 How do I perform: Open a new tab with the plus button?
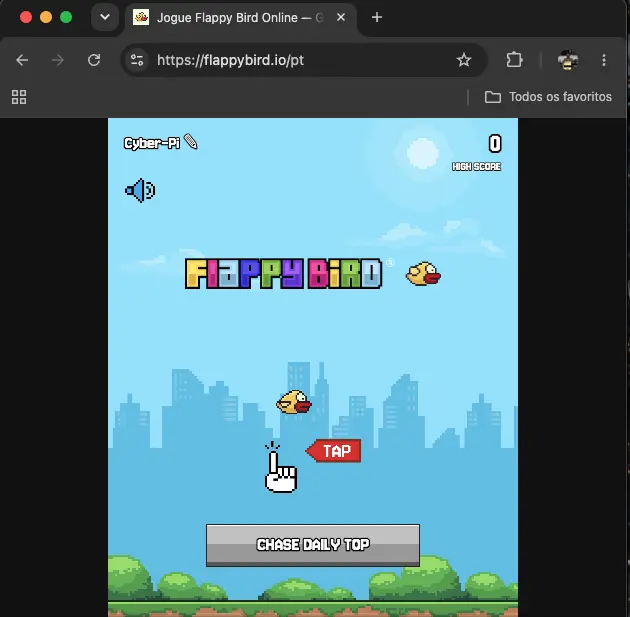click(x=377, y=17)
